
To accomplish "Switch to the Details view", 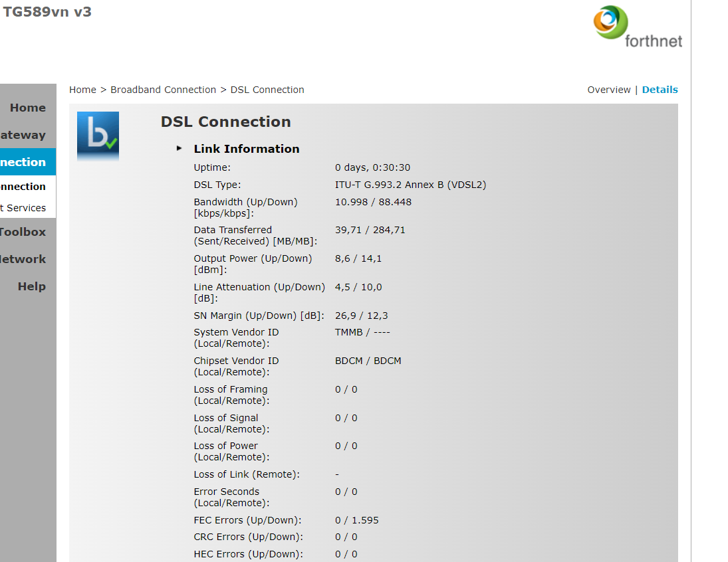I will (x=660, y=90).
